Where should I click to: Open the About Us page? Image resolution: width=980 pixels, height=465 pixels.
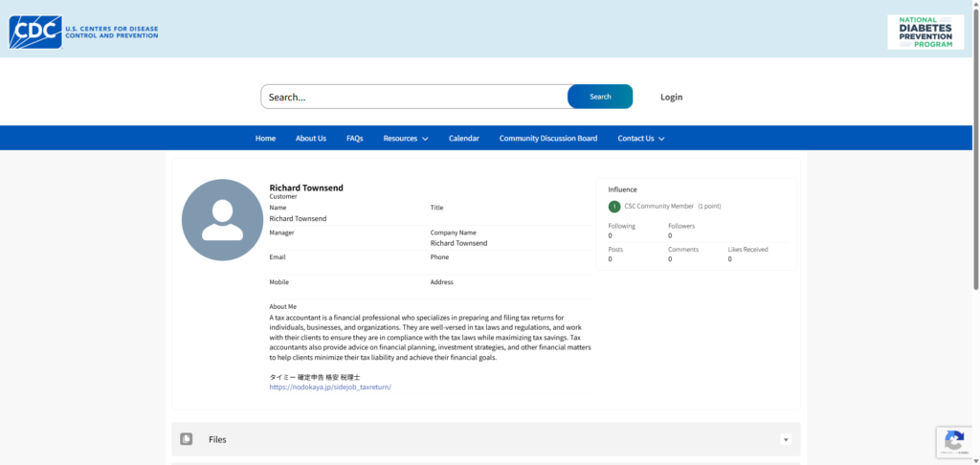(x=310, y=139)
